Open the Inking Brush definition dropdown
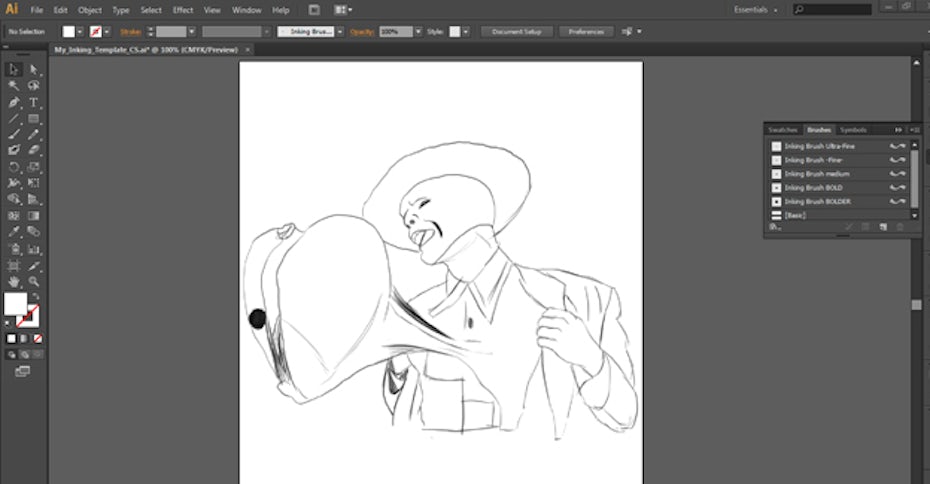 pos(340,32)
